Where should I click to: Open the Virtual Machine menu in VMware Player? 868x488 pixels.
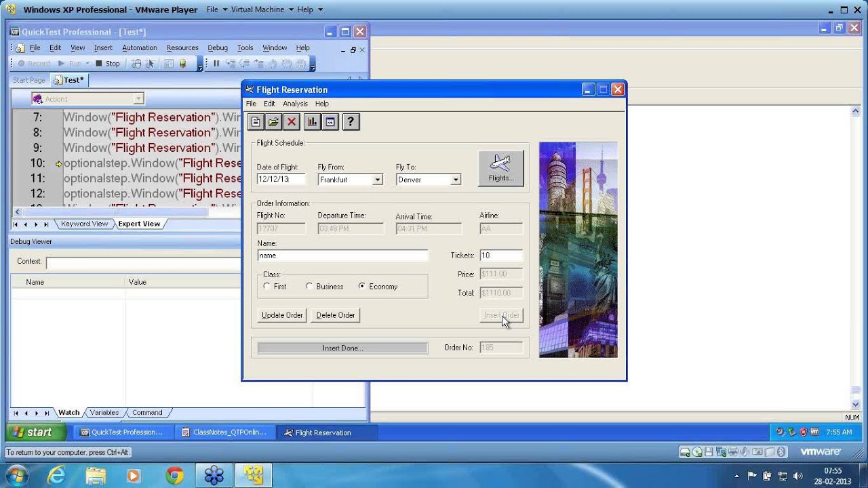[262, 9]
